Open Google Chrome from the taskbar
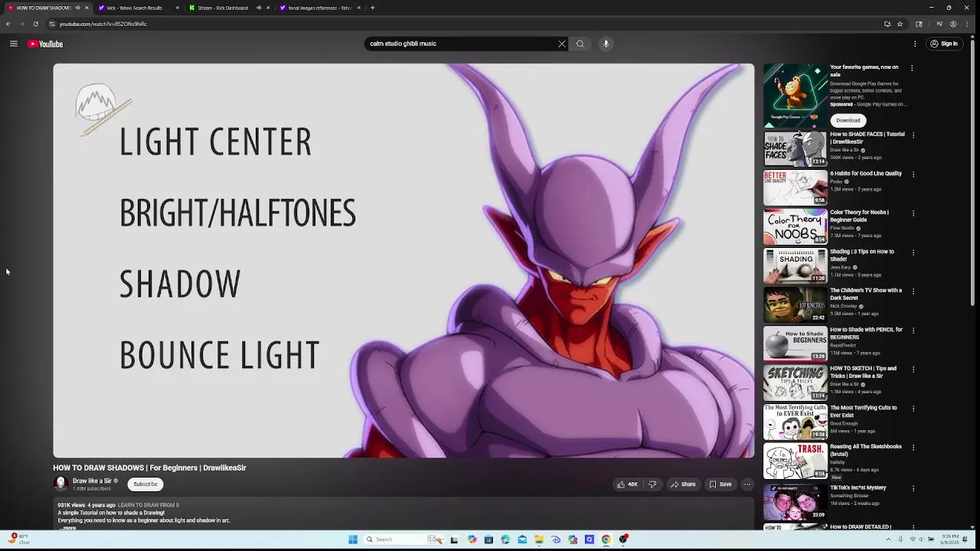 [x=606, y=540]
